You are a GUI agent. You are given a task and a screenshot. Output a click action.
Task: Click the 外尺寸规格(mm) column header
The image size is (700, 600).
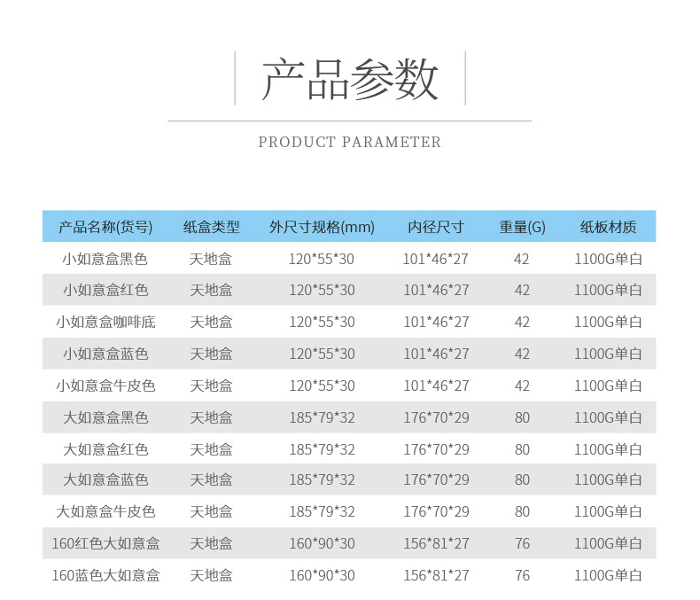point(322,227)
